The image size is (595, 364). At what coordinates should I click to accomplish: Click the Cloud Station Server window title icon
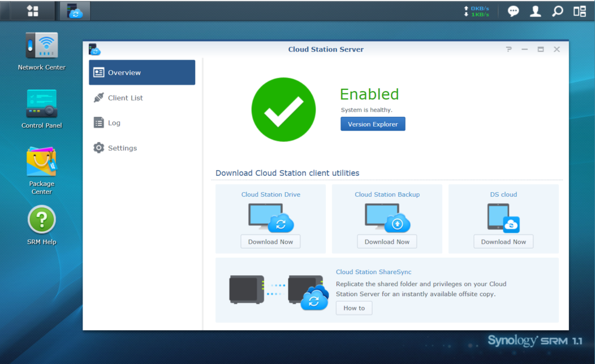95,49
